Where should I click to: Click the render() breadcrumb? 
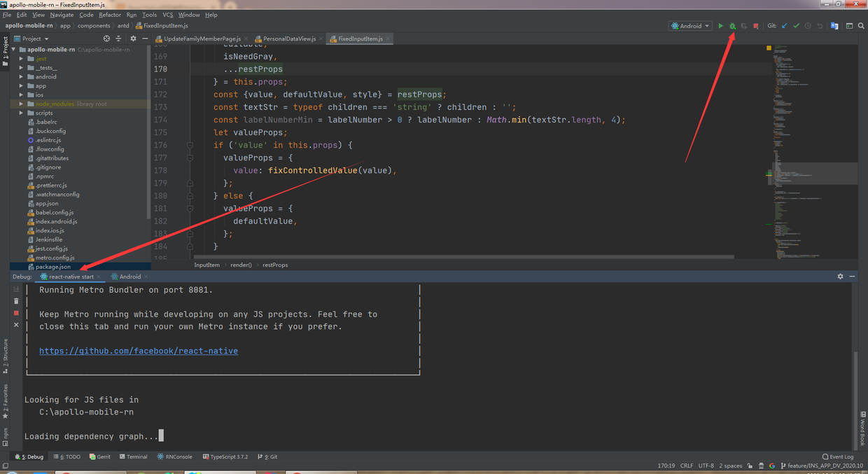click(241, 265)
